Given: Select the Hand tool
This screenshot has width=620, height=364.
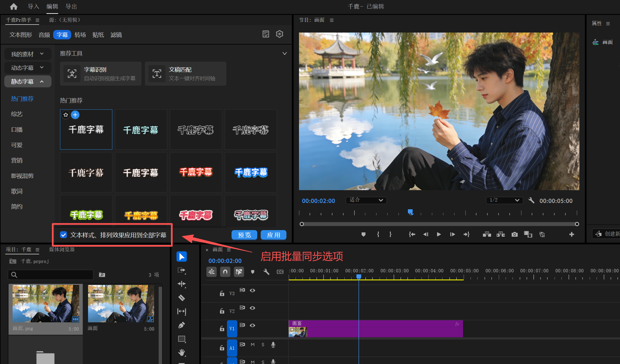Looking at the screenshot, I should pyautogui.click(x=182, y=352).
